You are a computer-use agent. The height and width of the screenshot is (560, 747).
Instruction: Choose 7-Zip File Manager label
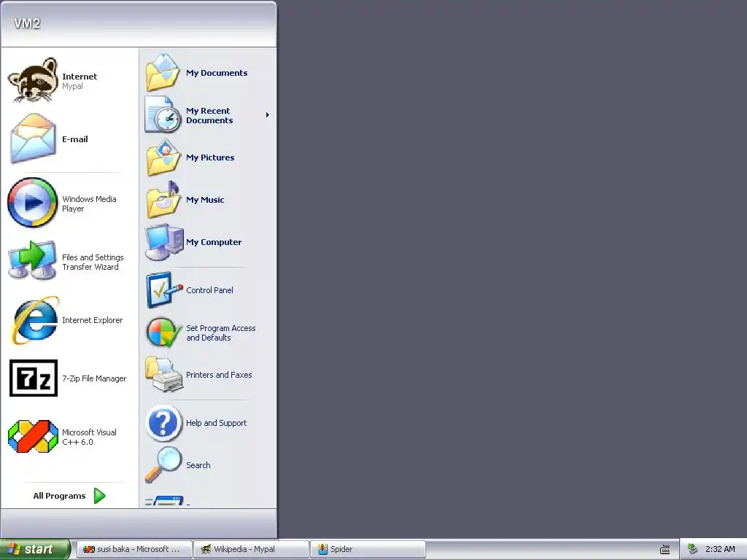(94, 378)
